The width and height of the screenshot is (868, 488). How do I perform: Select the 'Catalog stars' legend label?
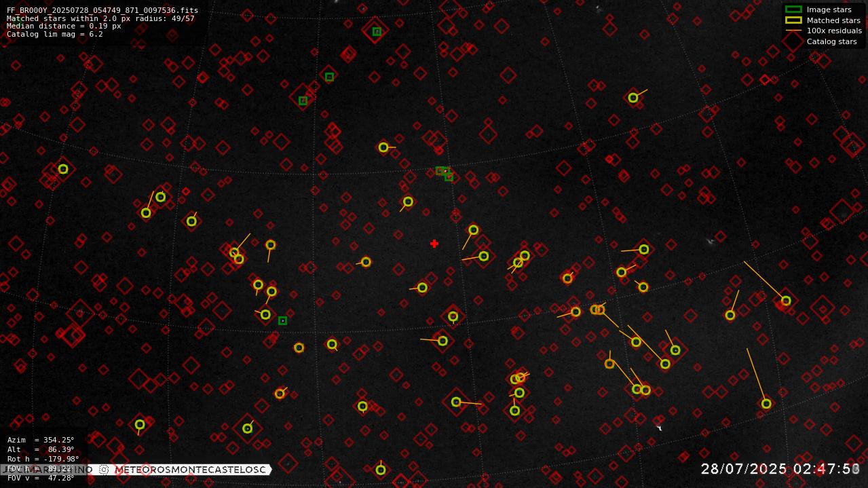(x=831, y=41)
